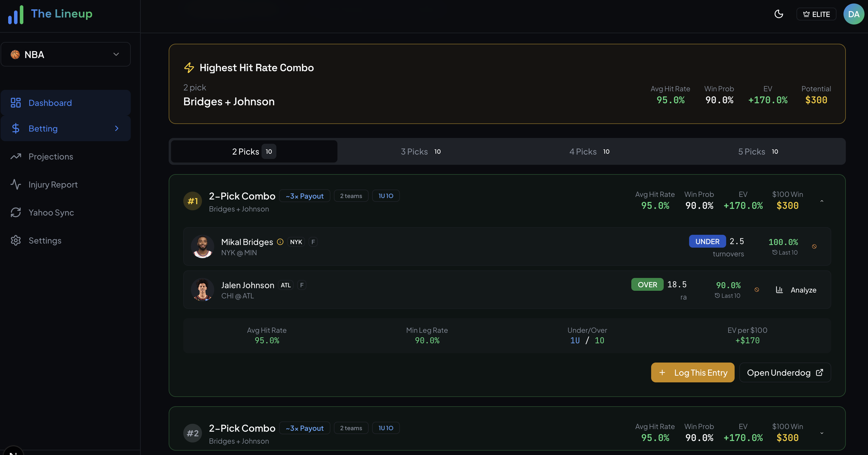Image resolution: width=868 pixels, height=455 pixels.
Task: Click The Lineup logo icon
Action: point(16,14)
